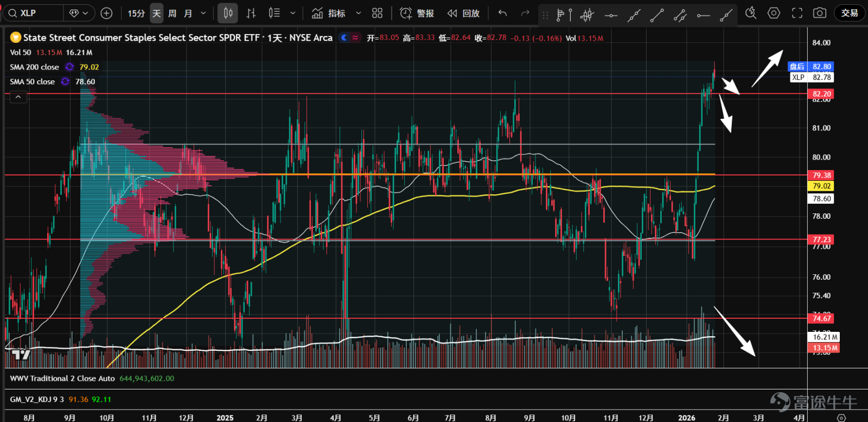Undo the last chart action
Viewport: 868px width, 422px height.
pos(503,13)
